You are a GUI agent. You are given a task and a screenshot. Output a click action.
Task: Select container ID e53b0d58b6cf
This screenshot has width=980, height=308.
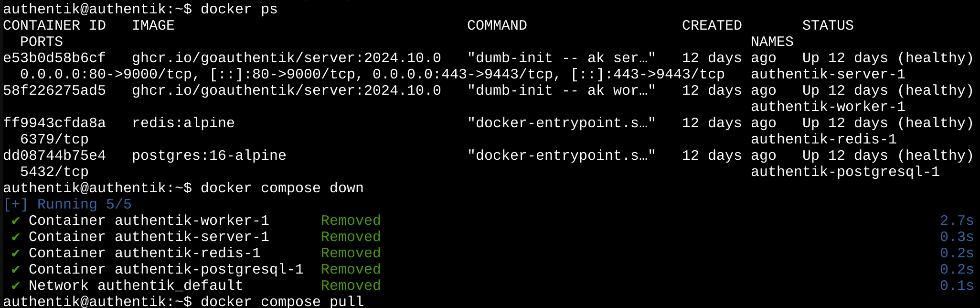coord(54,58)
